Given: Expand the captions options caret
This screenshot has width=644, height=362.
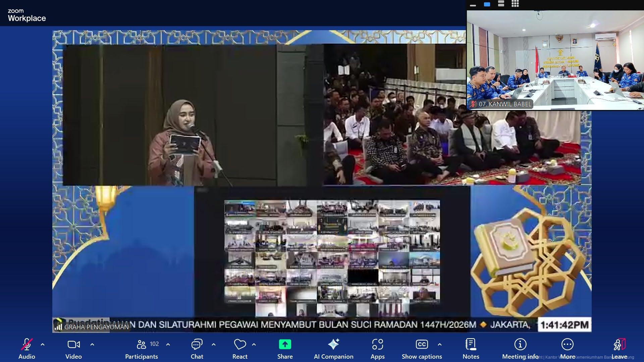Looking at the screenshot, I should (x=440, y=344).
